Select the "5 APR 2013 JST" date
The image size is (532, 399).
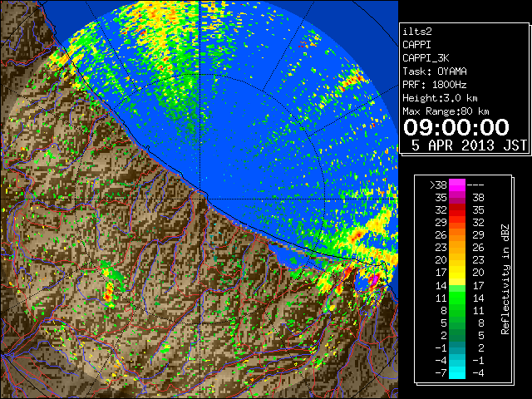(x=469, y=145)
